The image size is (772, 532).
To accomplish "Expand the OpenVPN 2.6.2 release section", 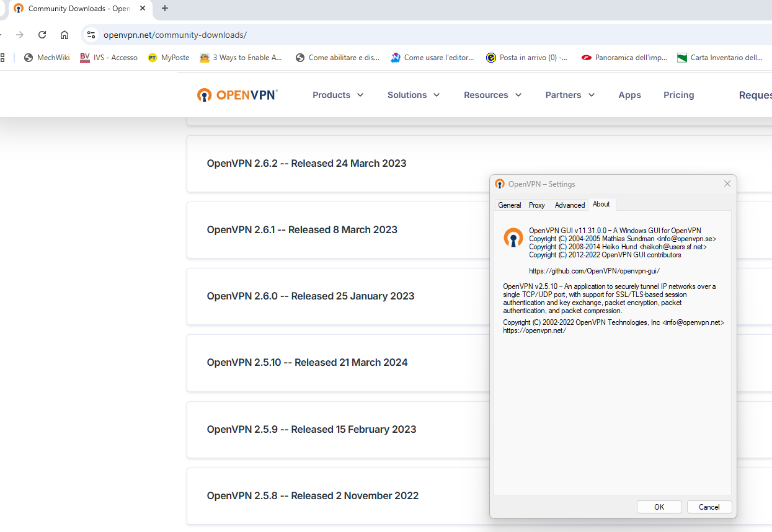I will (306, 164).
